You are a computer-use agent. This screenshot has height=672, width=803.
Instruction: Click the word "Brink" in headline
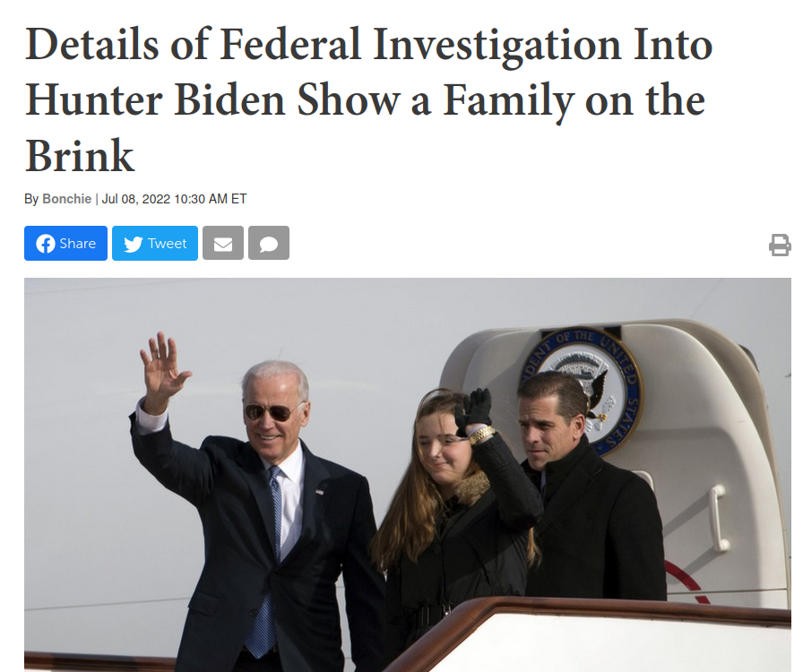tap(80, 156)
